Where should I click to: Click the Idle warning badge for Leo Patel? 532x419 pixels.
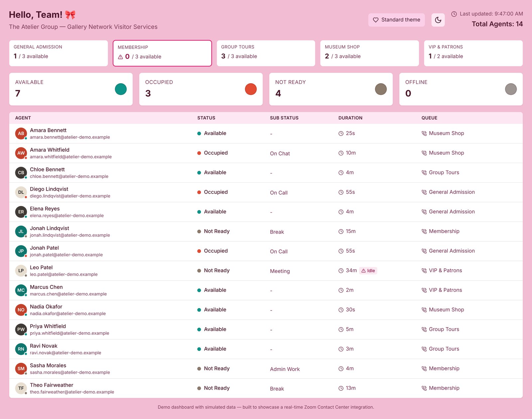click(368, 271)
